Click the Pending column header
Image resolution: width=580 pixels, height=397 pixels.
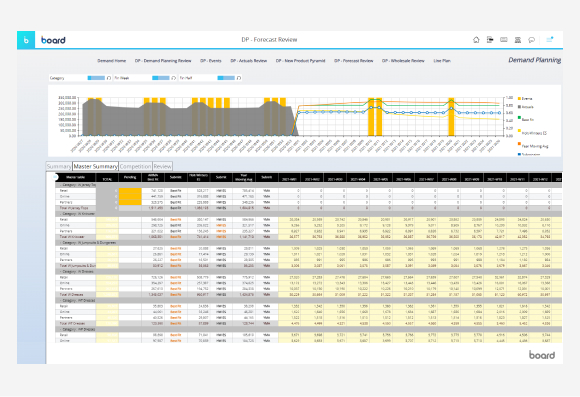pyautogui.click(x=130, y=177)
